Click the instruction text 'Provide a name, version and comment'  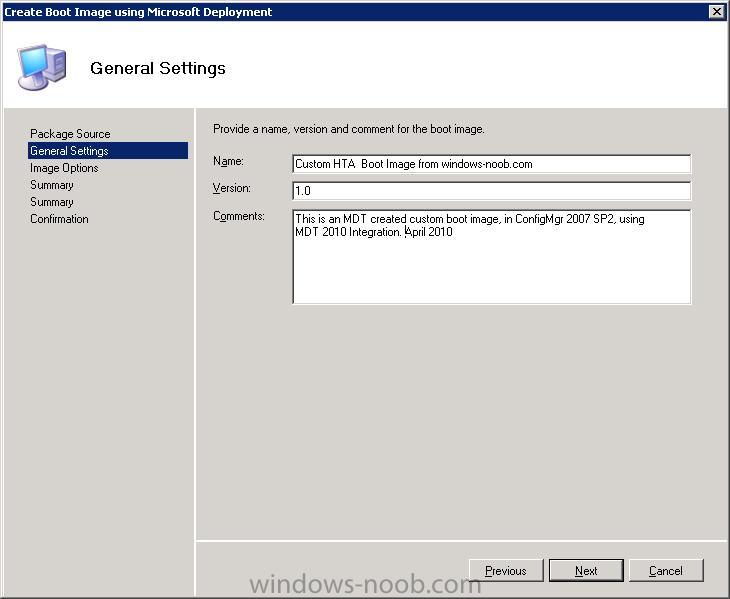click(x=349, y=129)
